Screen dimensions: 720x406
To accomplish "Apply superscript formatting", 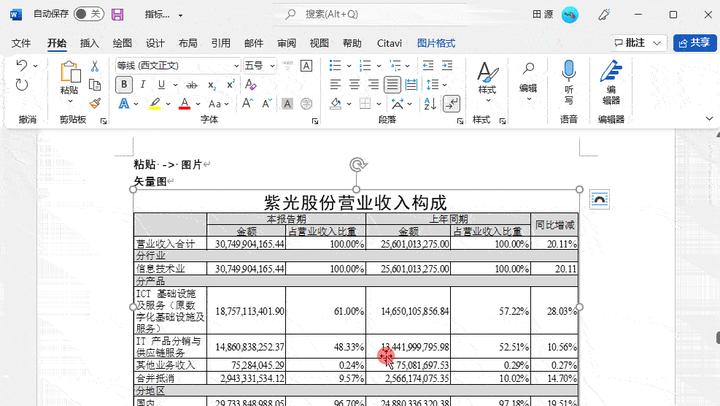I will (x=231, y=85).
